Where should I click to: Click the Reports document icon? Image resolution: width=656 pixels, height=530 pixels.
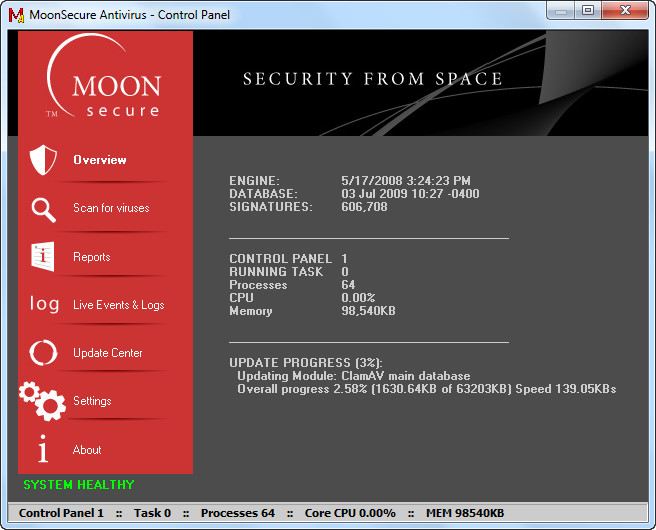[43, 256]
